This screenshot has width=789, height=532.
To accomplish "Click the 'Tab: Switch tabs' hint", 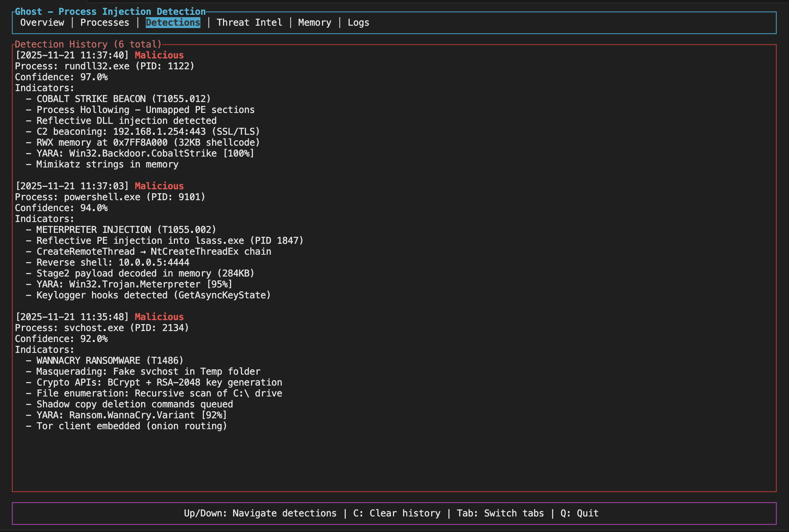I will 500,513.
